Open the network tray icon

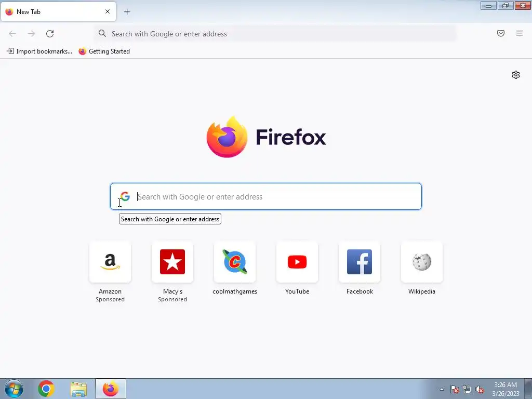point(467,389)
